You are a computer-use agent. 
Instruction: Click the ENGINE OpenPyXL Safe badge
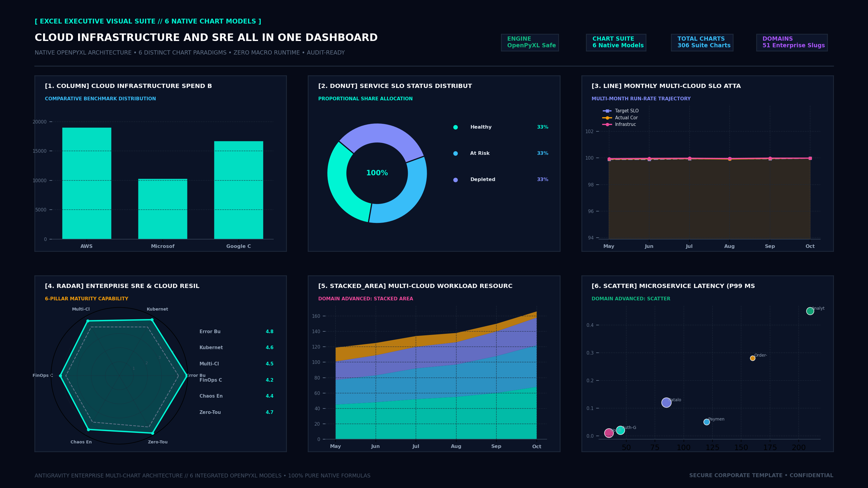click(x=530, y=42)
